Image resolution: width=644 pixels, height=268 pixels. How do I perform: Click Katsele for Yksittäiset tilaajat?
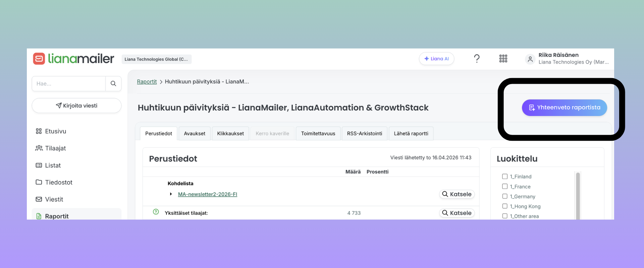coord(457,213)
